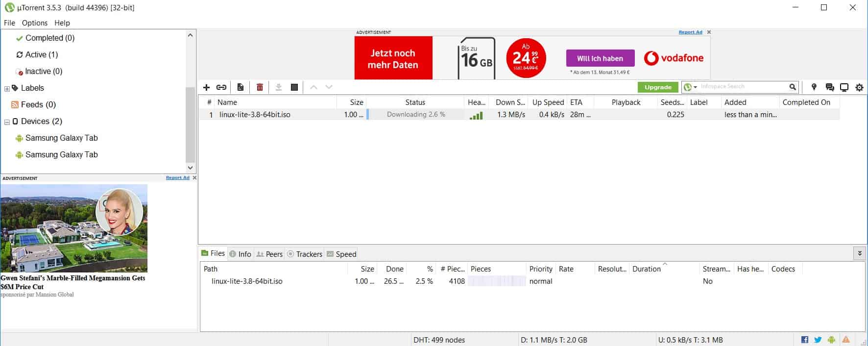Click the Facebook icon in status bar
The width and height of the screenshot is (868, 346).
tap(804, 340)
